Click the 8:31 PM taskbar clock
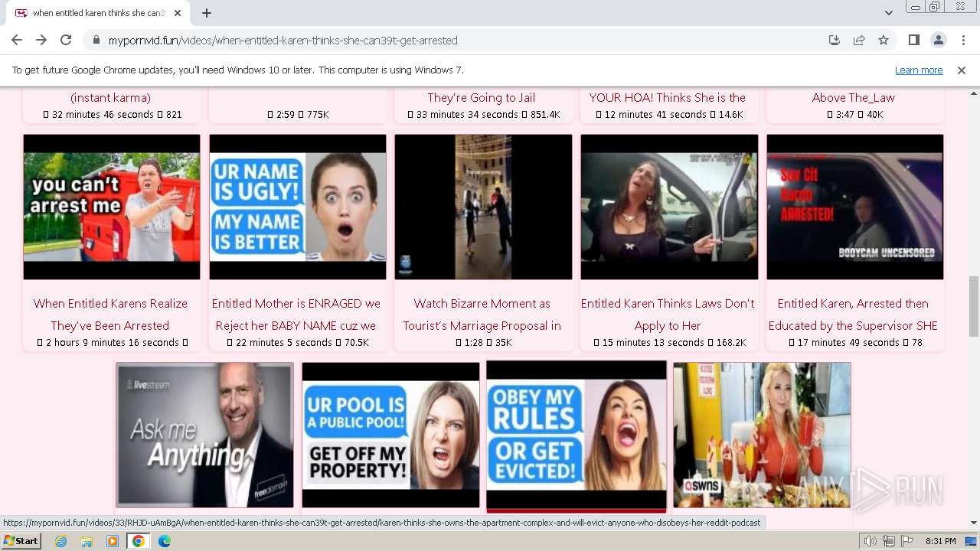 click(940, 541)
